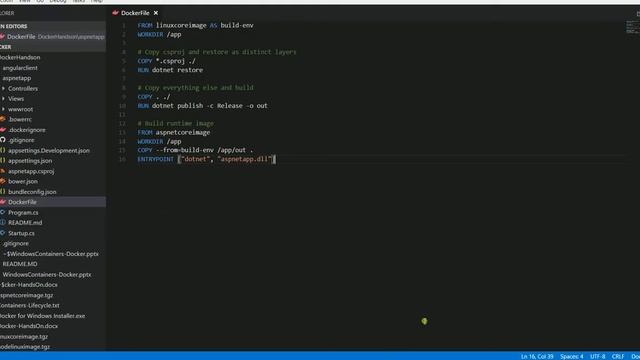Change file encoding via UTF-8
Image resolution: width=640 pixels, height=360 pixels.
click(598, 356)
